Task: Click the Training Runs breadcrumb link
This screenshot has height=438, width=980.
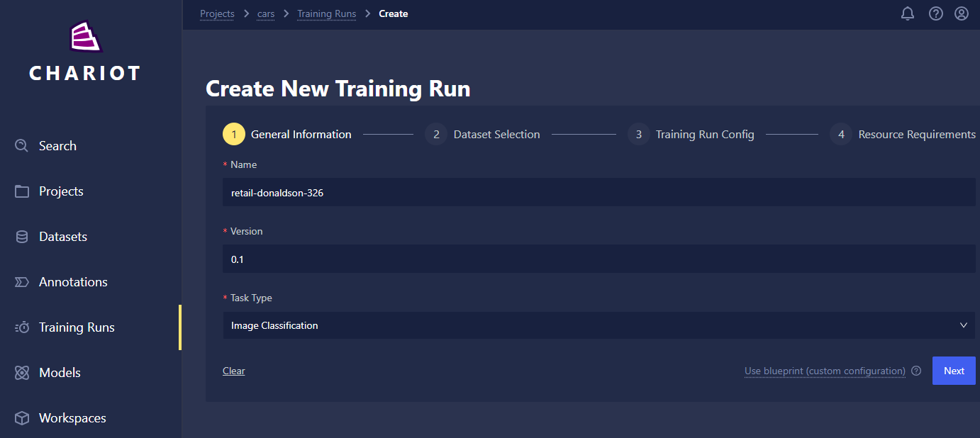Action: point(327,13)
